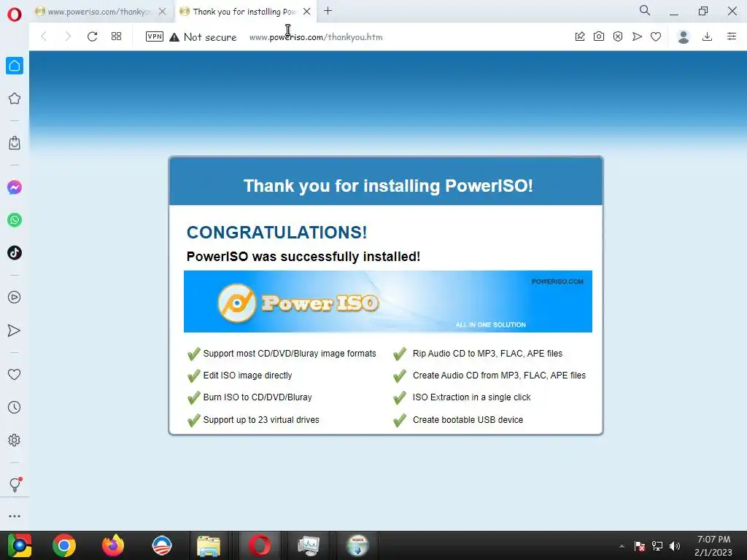Image resolution: width=747 pixels, height=560 pixels.
Task: Launch Firefox from the taskbar
Action: coord(113,545)
